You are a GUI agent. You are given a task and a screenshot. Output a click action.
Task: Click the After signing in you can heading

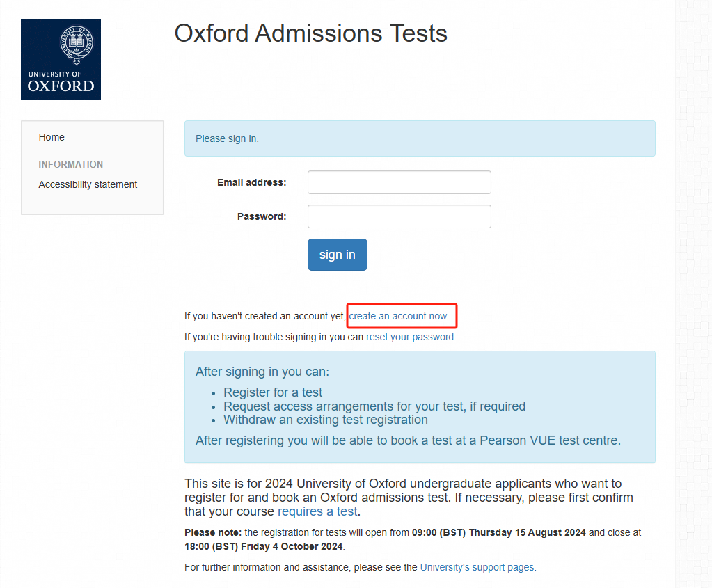[262, 372]
